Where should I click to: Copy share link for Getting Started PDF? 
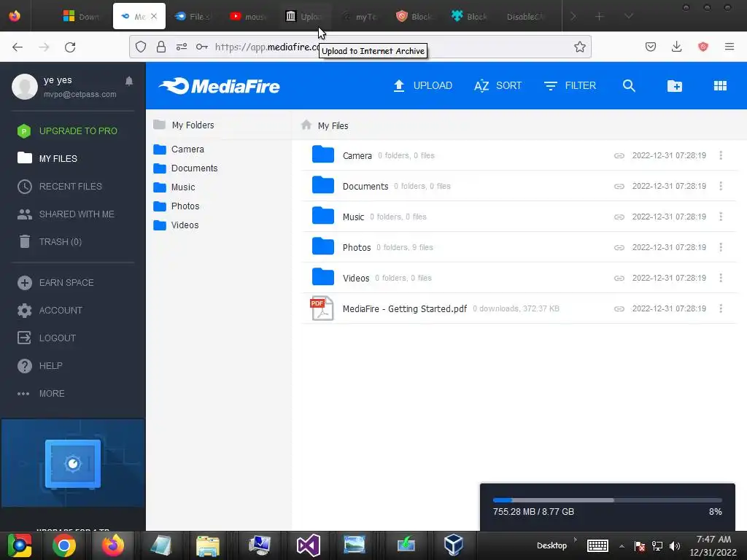(x=619, y=308)
